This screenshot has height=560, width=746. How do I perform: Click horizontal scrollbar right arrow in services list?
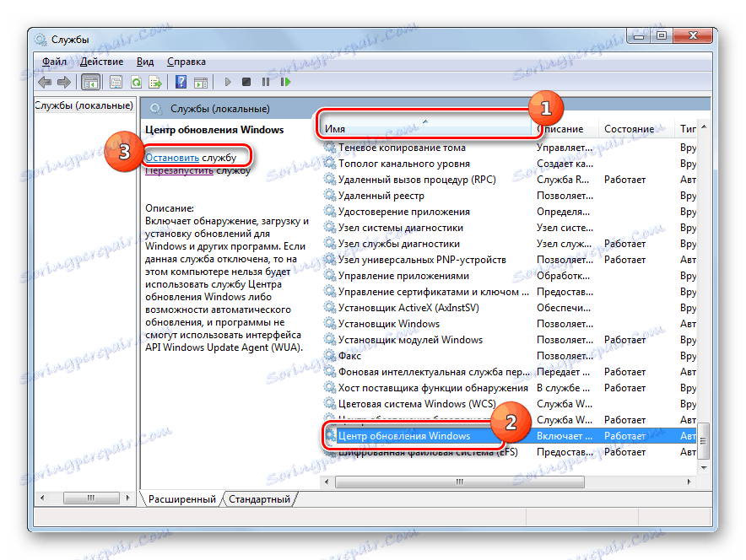689,482
